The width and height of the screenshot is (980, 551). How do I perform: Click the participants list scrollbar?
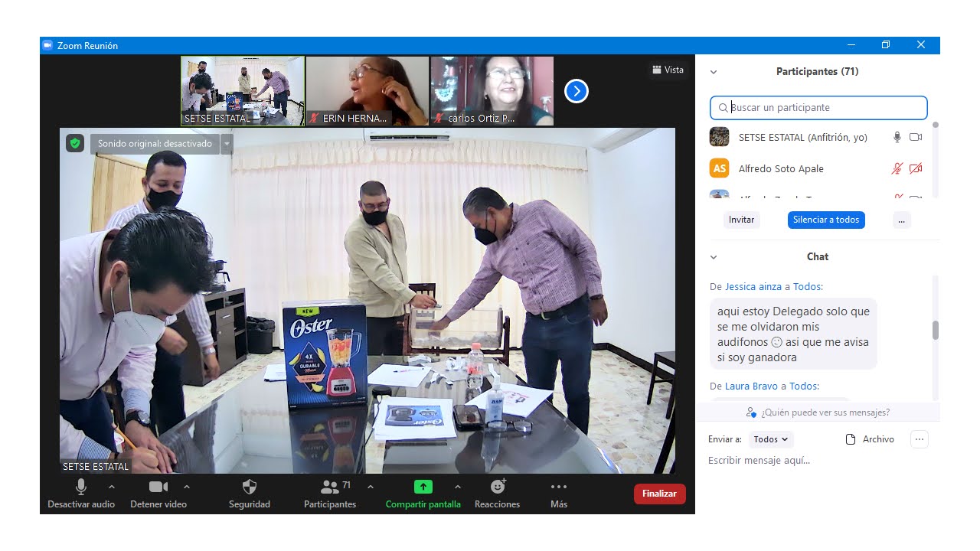[x=935, y=159]
